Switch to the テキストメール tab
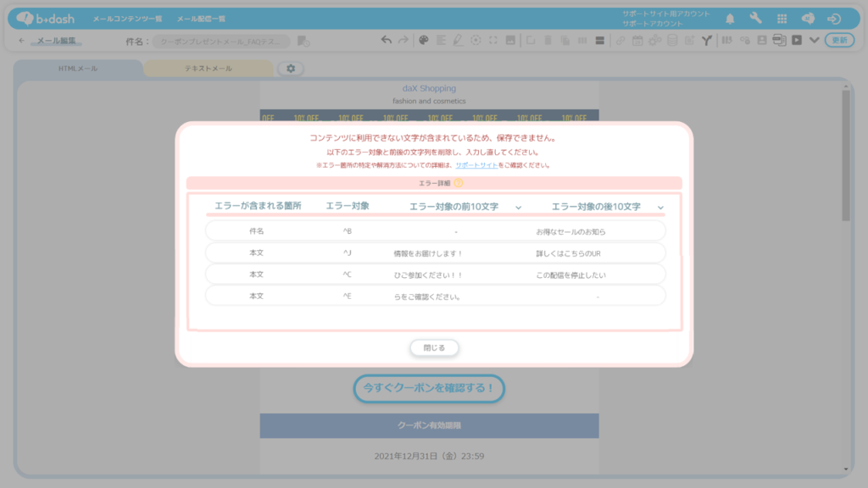The height and width of the screenshot is (488, 868). (x=209, y=69)
